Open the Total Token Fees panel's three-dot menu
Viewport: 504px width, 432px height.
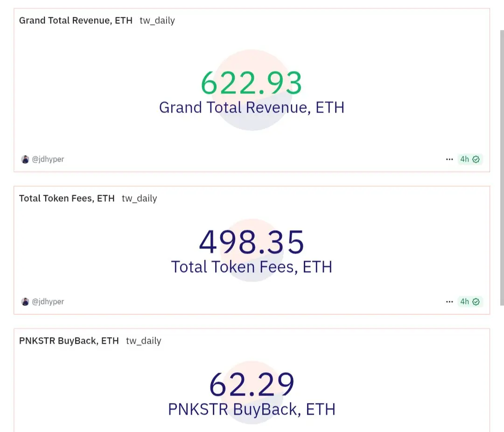449,302
